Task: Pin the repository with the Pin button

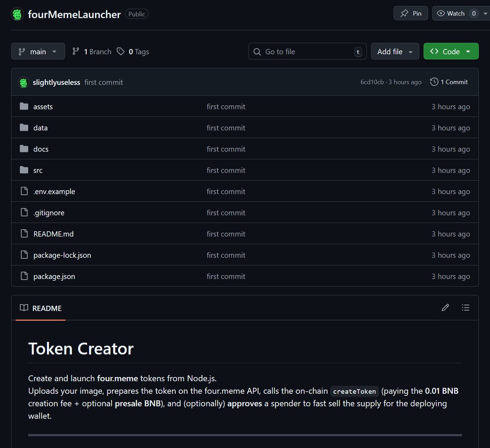Action: (411, 13)
